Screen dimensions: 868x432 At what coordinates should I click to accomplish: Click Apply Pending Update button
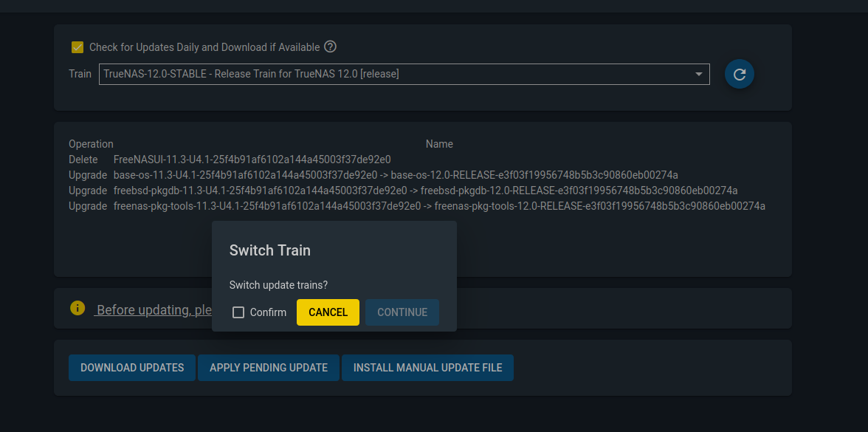click(269, 368)
